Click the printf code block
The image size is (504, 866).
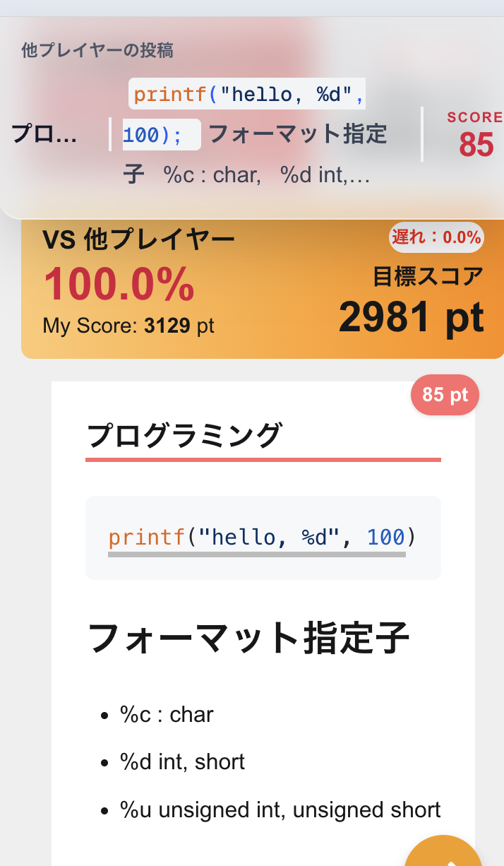263,537
